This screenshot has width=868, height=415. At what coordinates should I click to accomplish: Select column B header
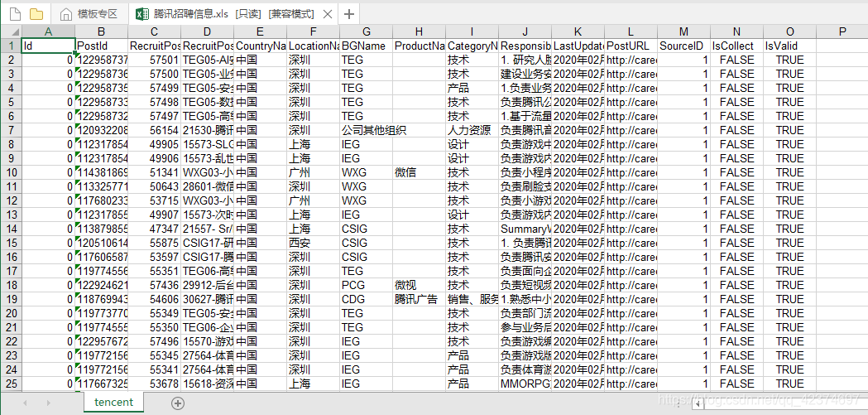click(x=101, y=31)
